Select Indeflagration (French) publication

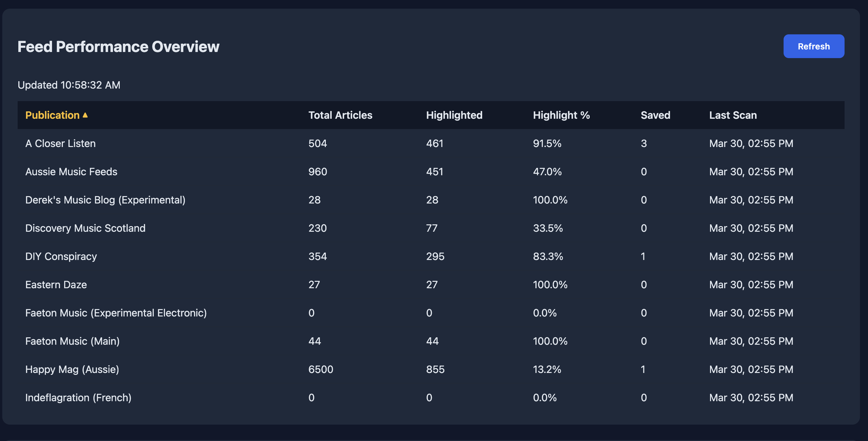coord(78,398)
